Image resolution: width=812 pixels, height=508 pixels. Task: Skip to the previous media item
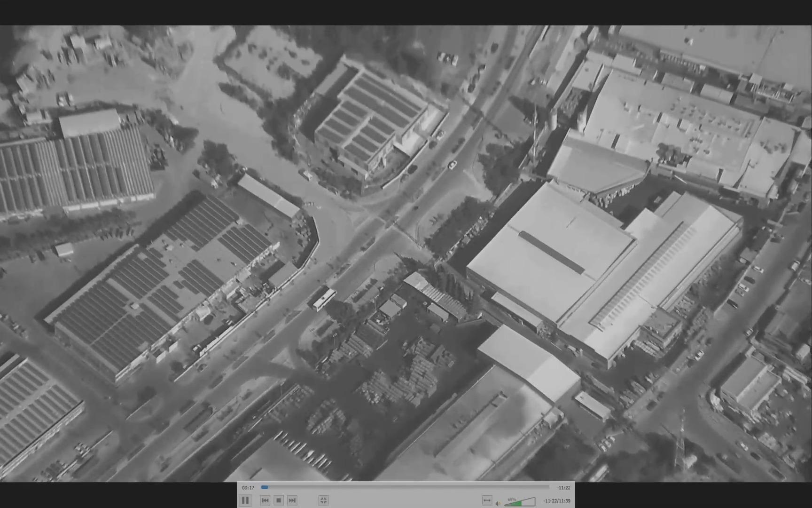pos(265,500)
